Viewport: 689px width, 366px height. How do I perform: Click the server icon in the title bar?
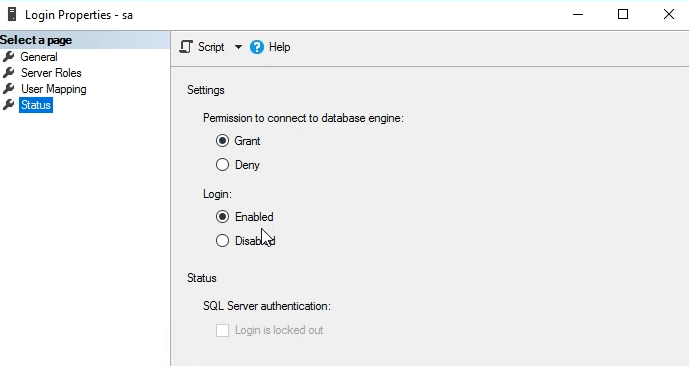tap(12, 14)
